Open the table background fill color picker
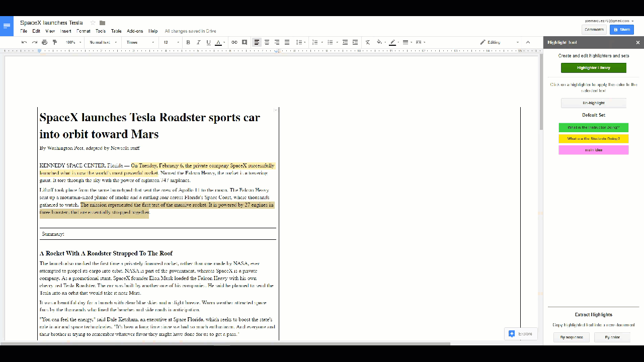The height and width of the screenshot is (362, 644). (380, 42)
